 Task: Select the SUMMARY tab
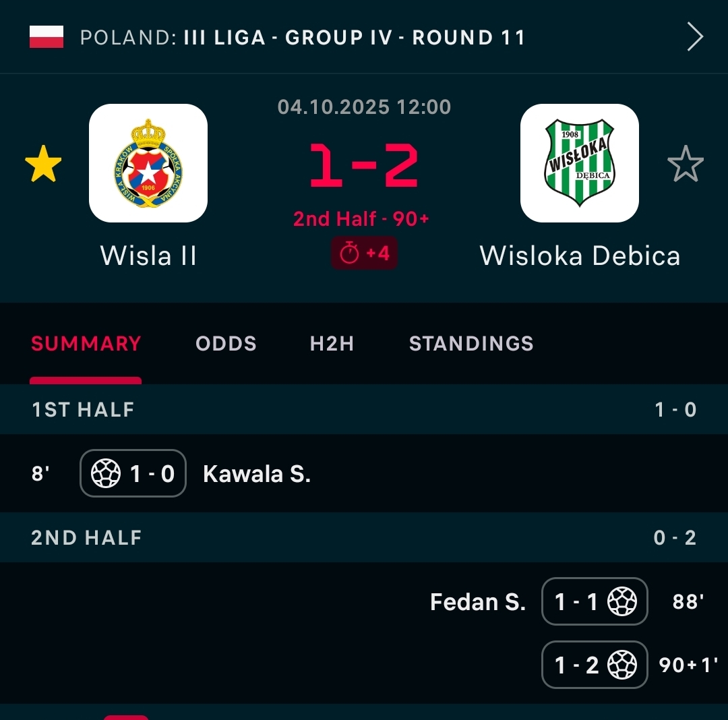click(x=86, y=344)
